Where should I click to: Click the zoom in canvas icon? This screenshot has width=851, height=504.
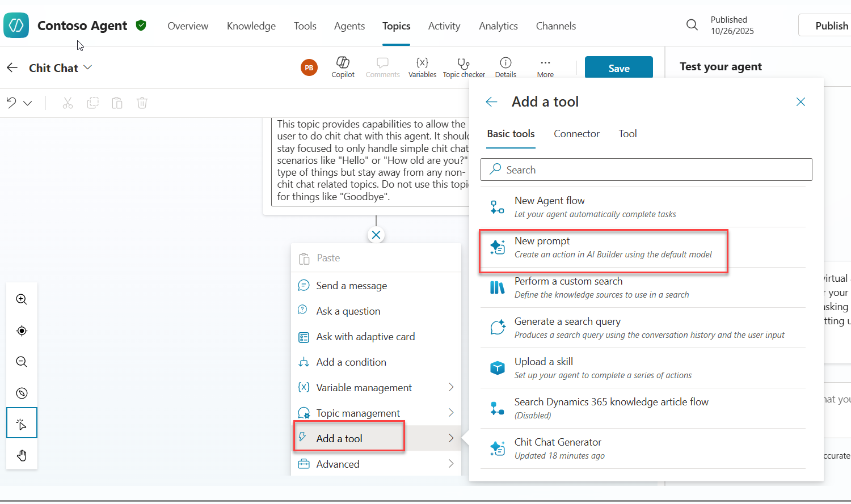[x=22, y=299]
